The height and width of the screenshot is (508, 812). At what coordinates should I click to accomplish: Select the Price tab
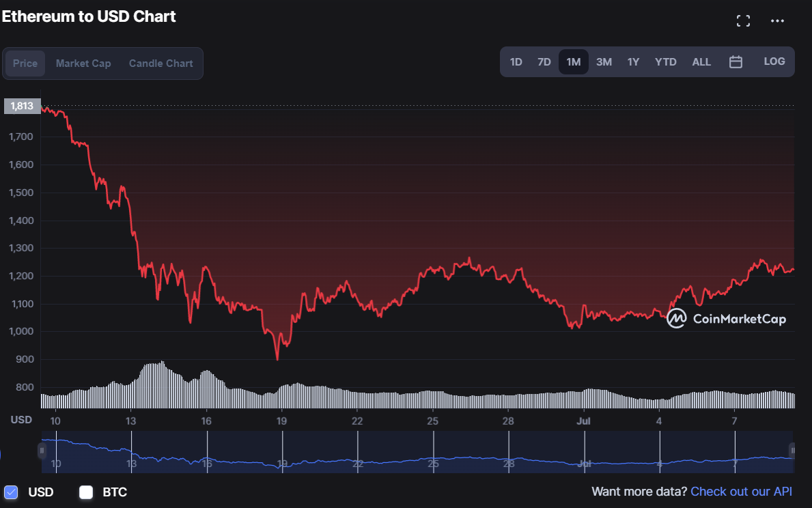[x=25, y=63]
